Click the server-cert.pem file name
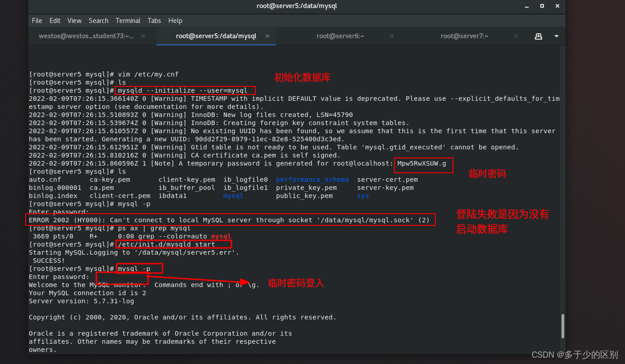625x364 pixels. tap(387, 180)
